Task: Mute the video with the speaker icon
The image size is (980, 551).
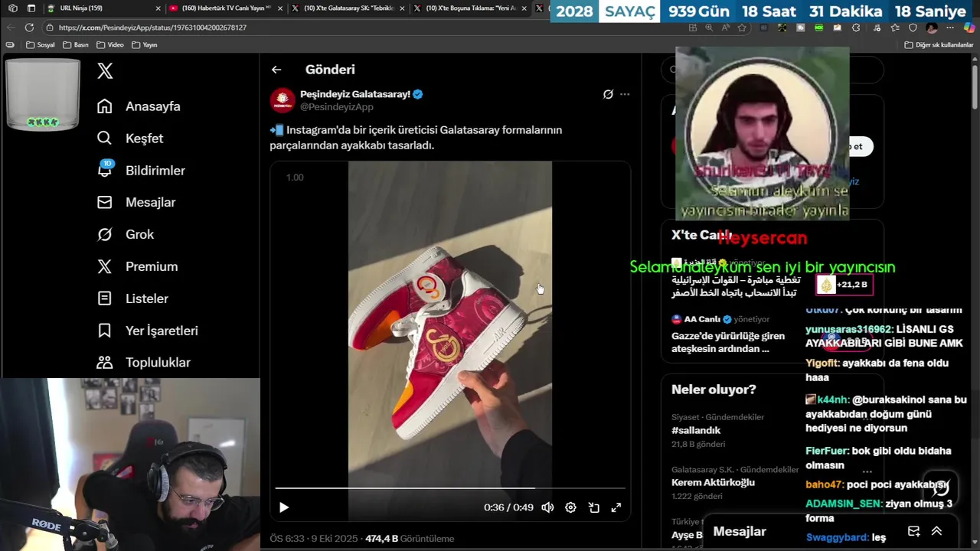Action: (x=547, y=507)
